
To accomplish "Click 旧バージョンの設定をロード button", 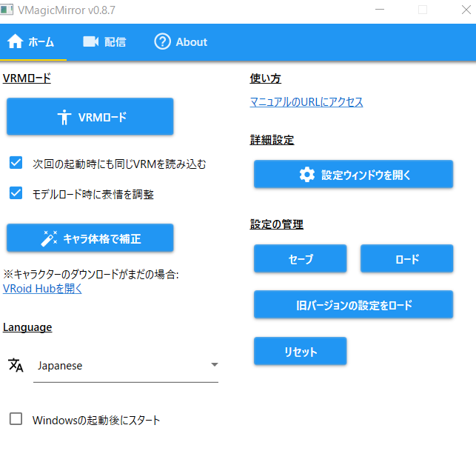I will point(353,304).
